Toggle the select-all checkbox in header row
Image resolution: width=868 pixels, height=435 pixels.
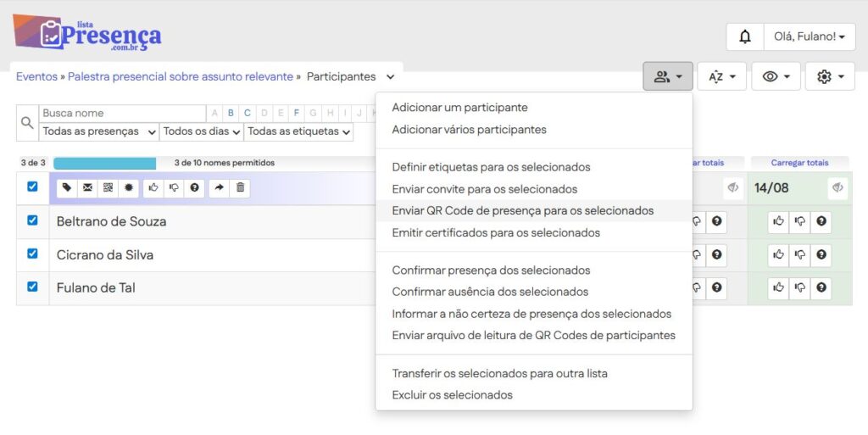pyautogui.click(x=33, y=187)
